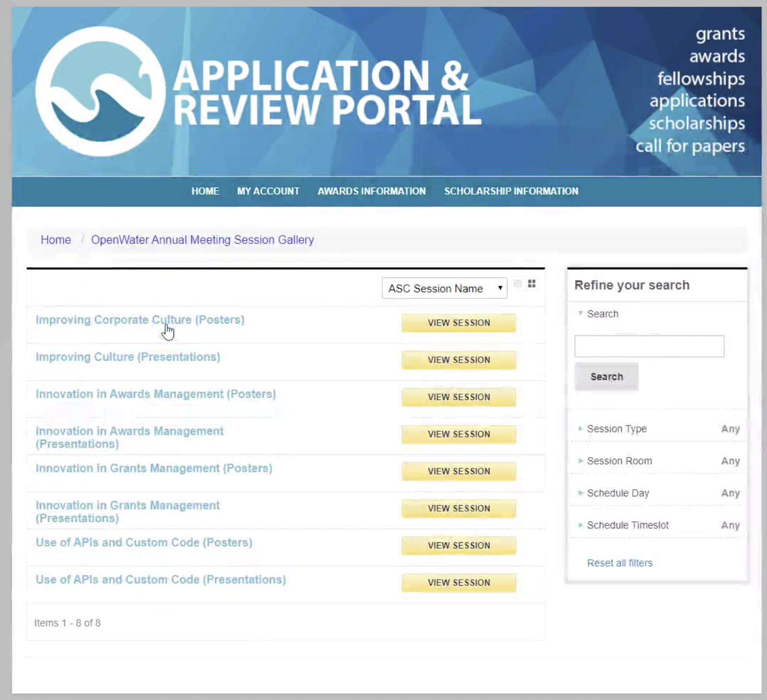Open the ASC Session Name sort dropdown
Viewport: 767px width, 700px height.
444,289
